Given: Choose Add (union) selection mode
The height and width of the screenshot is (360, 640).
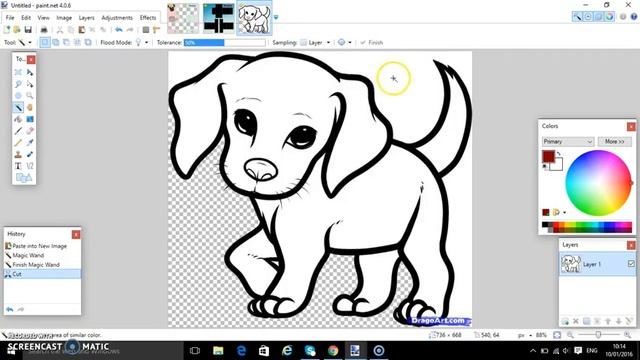Looking at the screenshot, I should pos(56,42).
